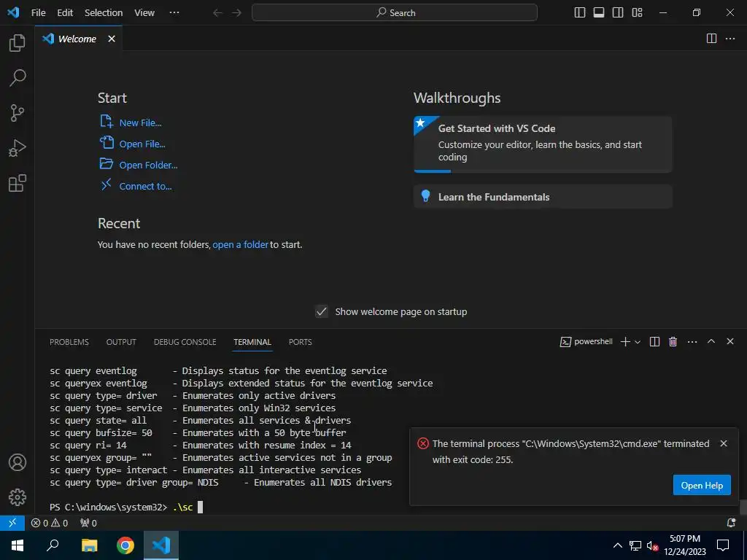Expand the hidden menus ellipsis
The width and height of the screenshot is (747, 560).
pos(174,13)
